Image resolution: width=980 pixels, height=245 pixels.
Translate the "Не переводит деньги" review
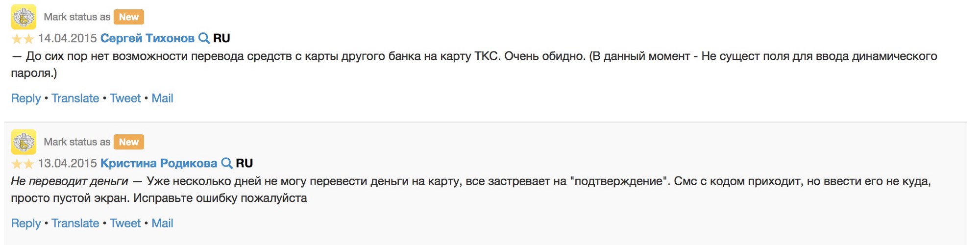pyautogui.click(x=75, y=223)
